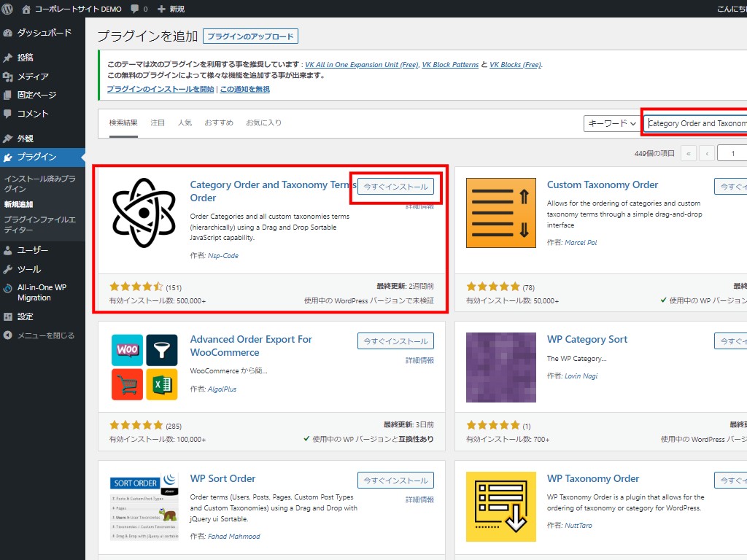
Task: Click the プラグインのアップロード button
Action: coord(250,36)
